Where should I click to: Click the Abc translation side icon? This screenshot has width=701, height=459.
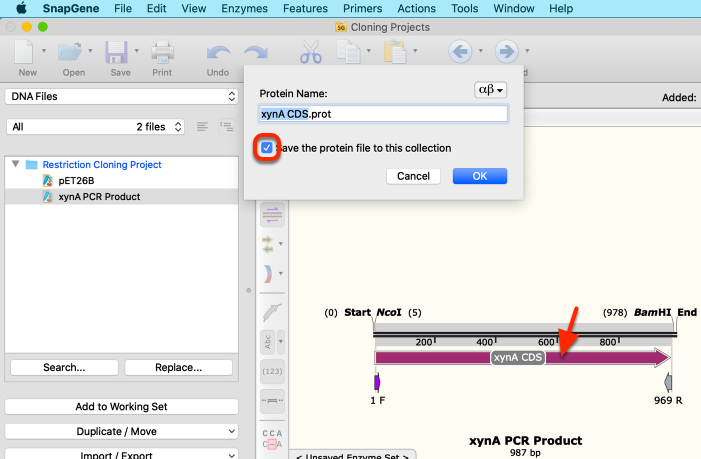pos(267,341)
